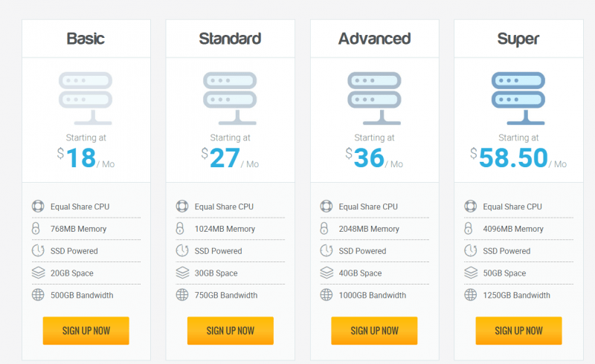The height and width of the screenshot is (364, 595).
Task: Click the $58.50 price
Action: coord(509,157)
